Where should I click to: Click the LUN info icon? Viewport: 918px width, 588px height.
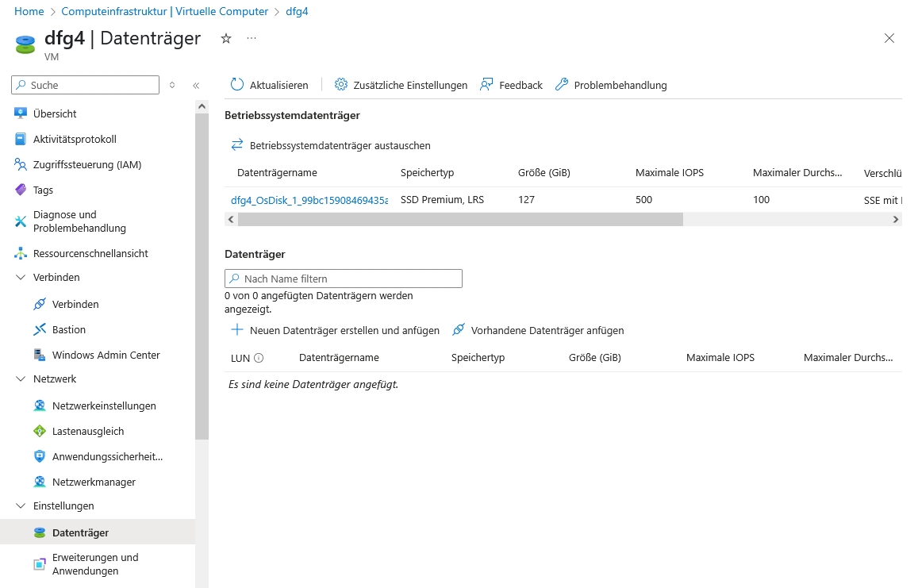pos(259,358)
